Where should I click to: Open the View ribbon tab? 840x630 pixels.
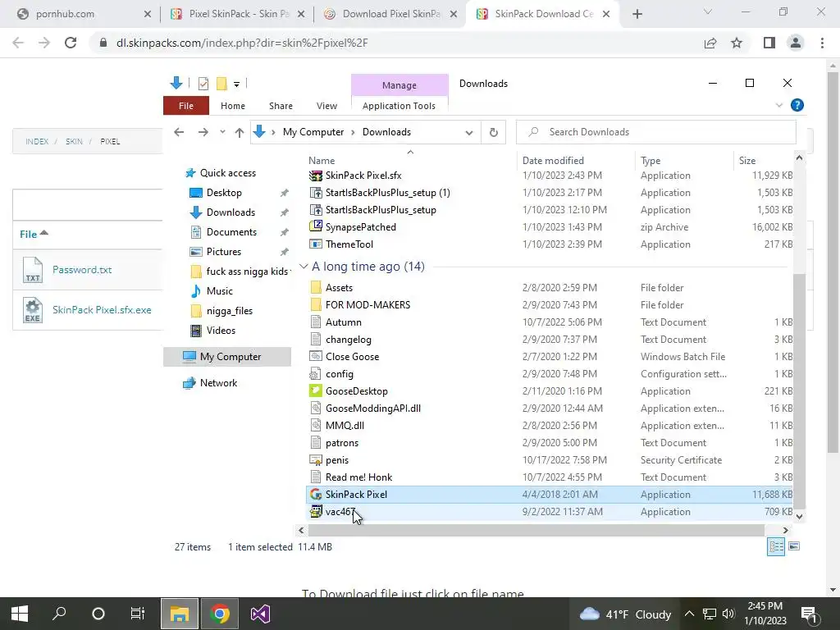[x=326, y=106]
